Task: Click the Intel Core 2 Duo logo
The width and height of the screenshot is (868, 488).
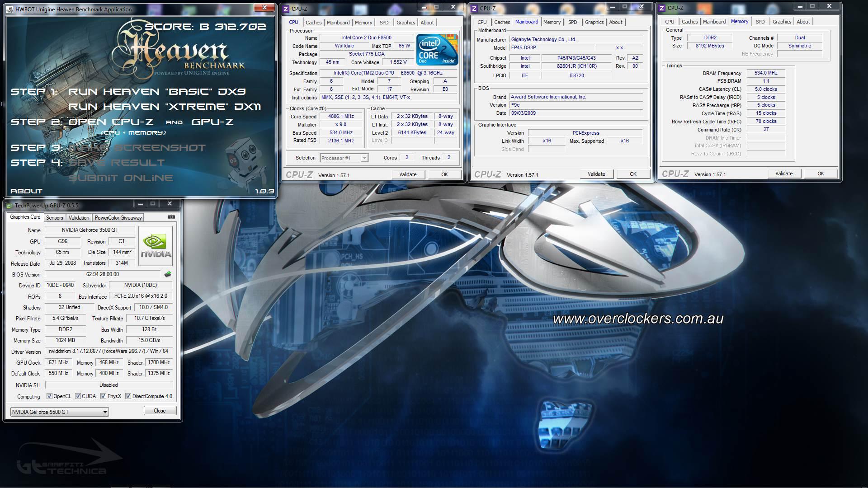Action: click(x=437, y=49)
